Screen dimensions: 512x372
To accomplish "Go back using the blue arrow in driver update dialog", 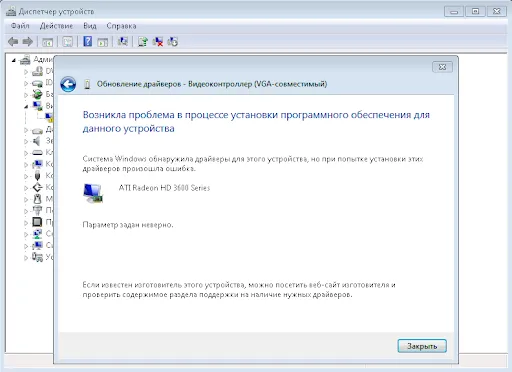I will 68,84.
